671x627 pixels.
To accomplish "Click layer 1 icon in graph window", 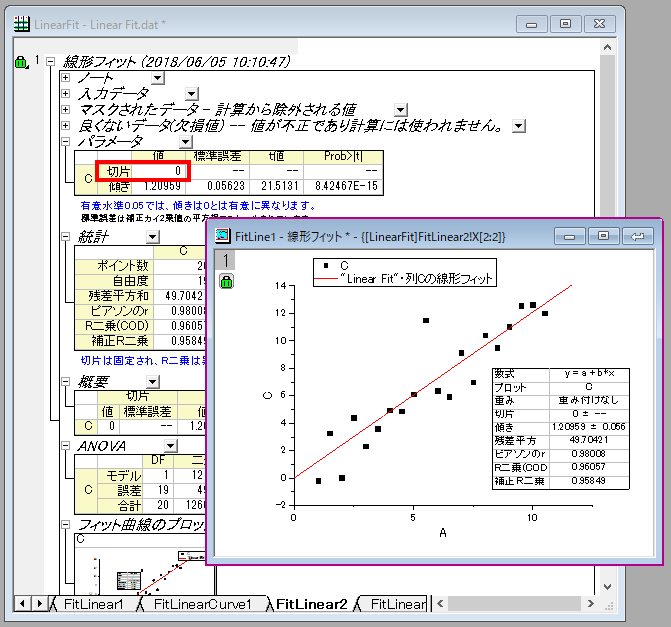I will [227, 261].
